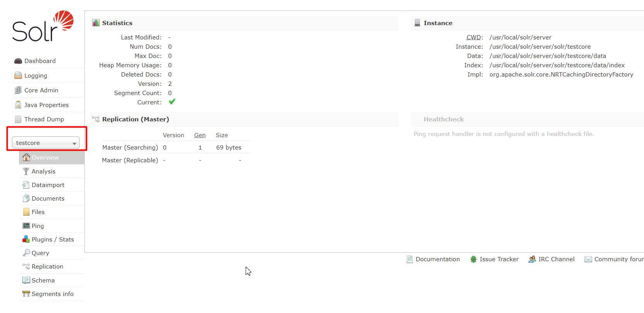Click the Heap Memory Usage label

tap(130, 65)
